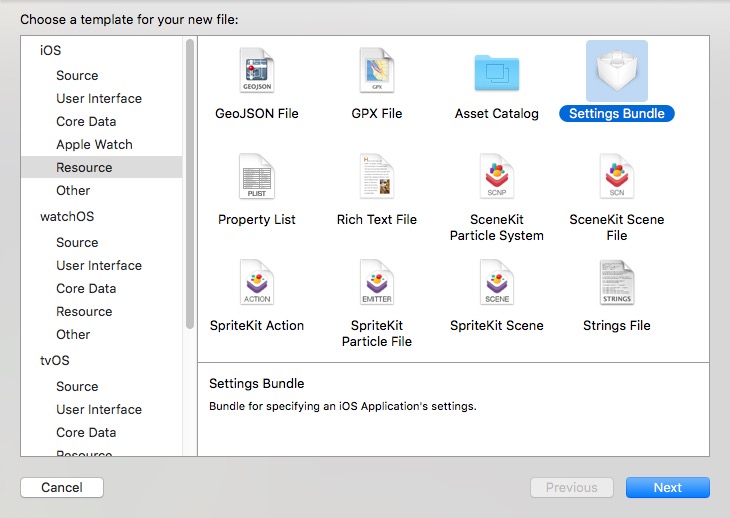This screenshot has height=518, width=730.
Task: Choose the GPX File template icon
Action: [x=377, y=71]
